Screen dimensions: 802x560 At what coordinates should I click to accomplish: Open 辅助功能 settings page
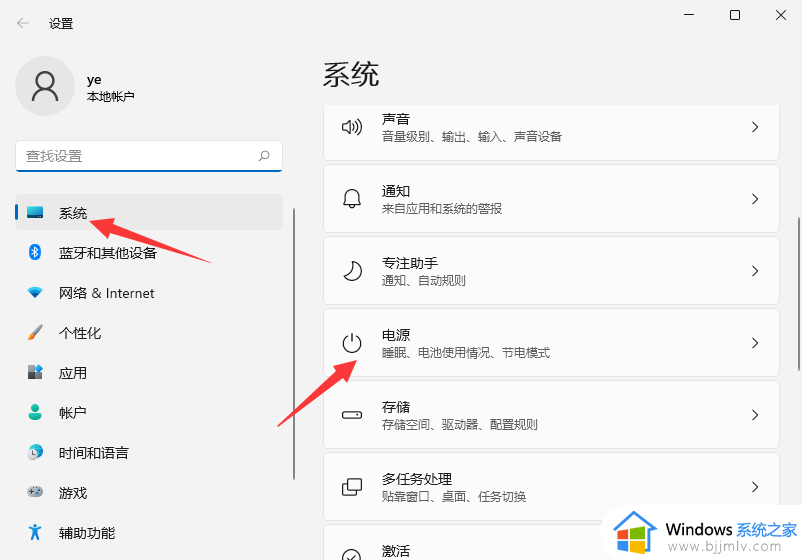(149, 532)
